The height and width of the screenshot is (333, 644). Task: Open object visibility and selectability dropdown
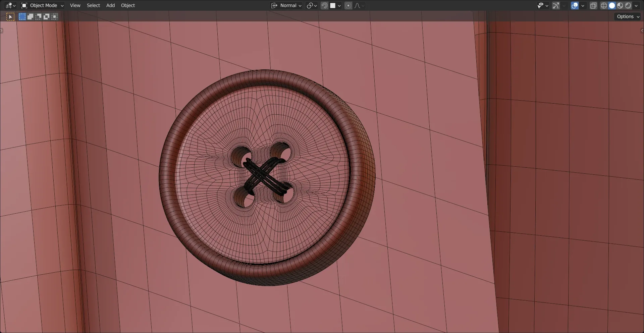pos(542,5)
